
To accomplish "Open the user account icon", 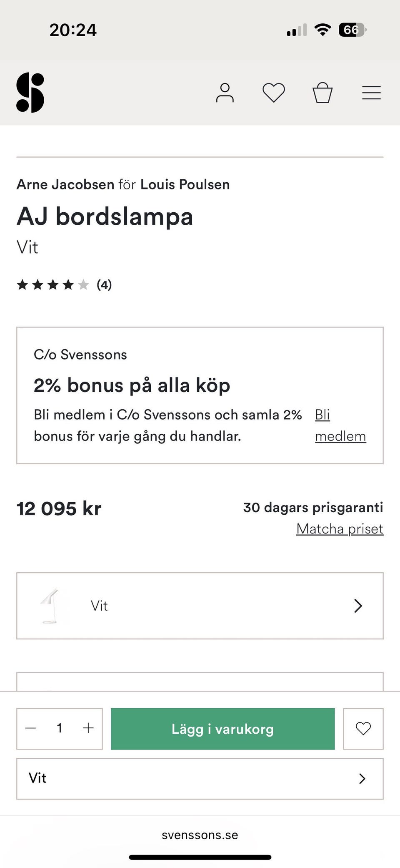I will [225, 93].
